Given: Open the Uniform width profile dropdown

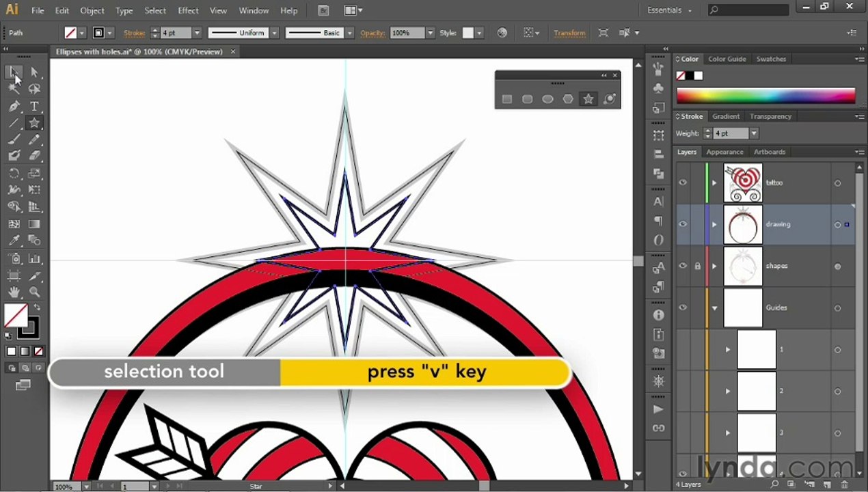Looking at the screenshot, I should point(274,33).
